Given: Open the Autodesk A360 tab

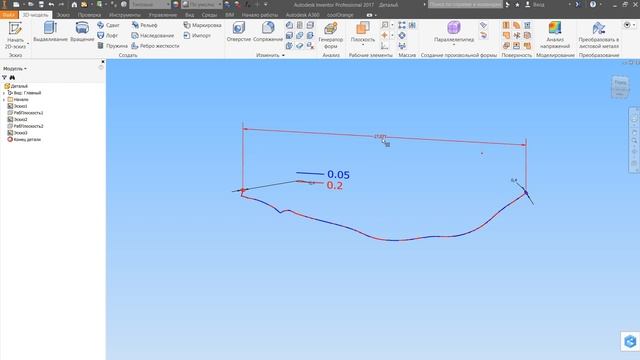Looking at the screenshot, I should coord(302,15).
